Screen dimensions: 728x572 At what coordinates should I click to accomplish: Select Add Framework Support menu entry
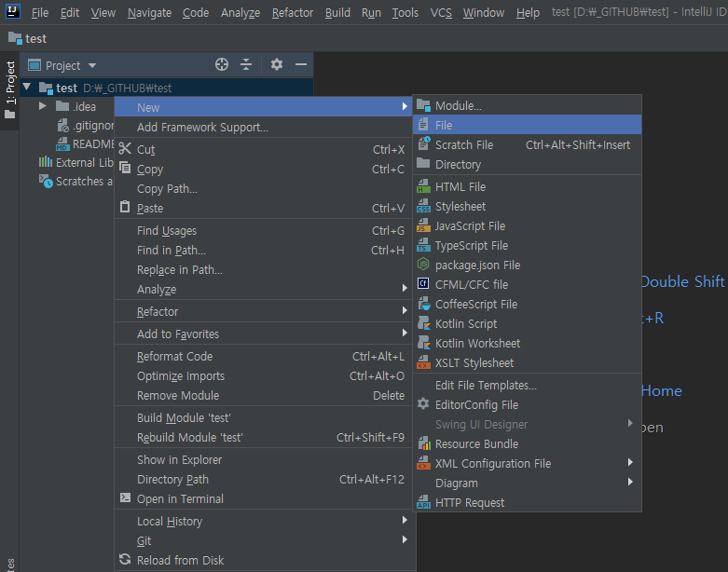tap(263, 127)
